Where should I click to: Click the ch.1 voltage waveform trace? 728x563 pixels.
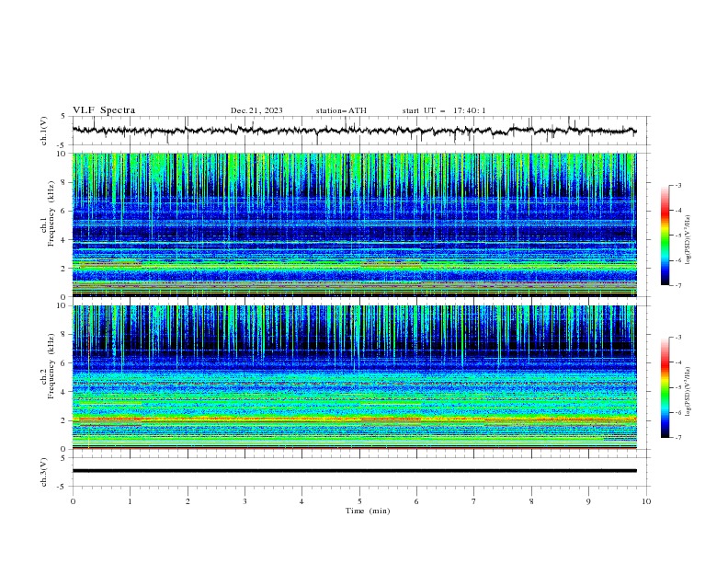pyautogui.click(x=354, y=131)
